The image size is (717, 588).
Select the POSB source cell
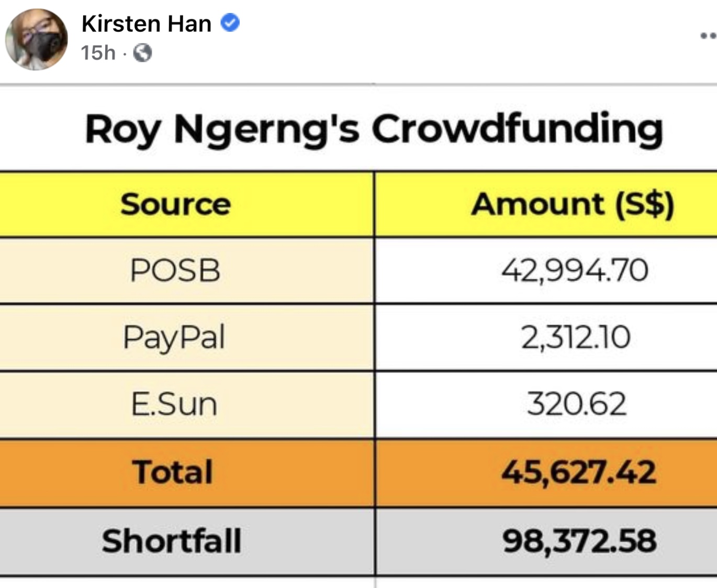point(175,270)
